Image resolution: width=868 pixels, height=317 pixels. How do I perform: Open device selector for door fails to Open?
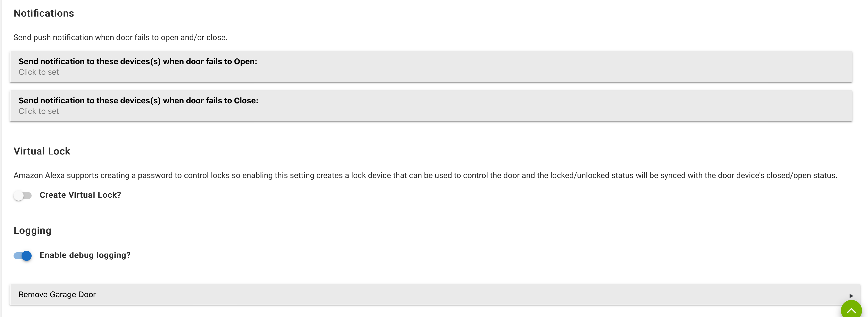[431, 67]
